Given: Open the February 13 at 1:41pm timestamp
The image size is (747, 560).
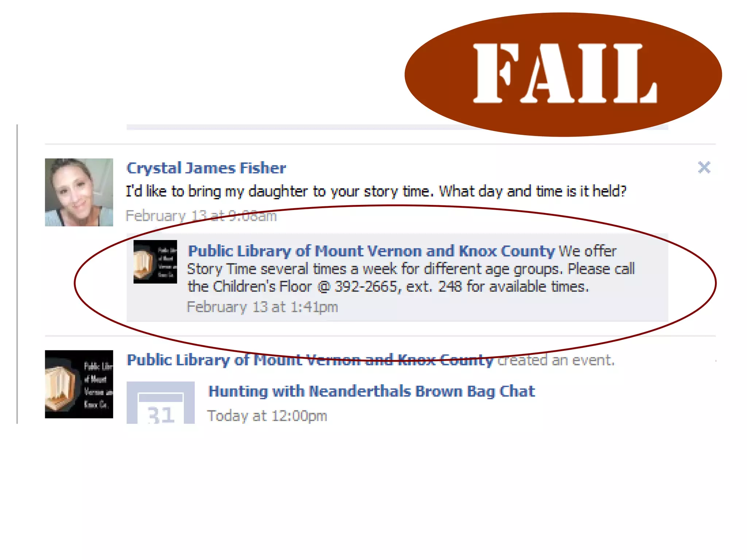Looking at the screenshot, I should 262,307.
